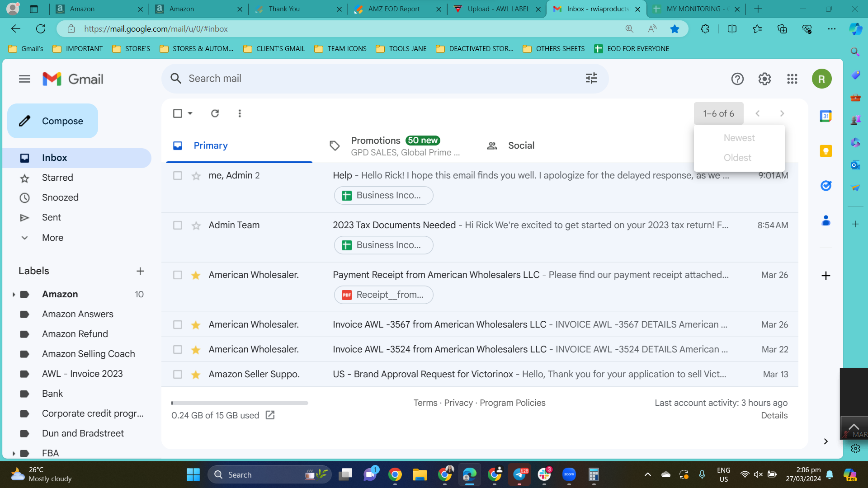Switch to the Primary tab
868x488 pixels.
tap(239, 145)
